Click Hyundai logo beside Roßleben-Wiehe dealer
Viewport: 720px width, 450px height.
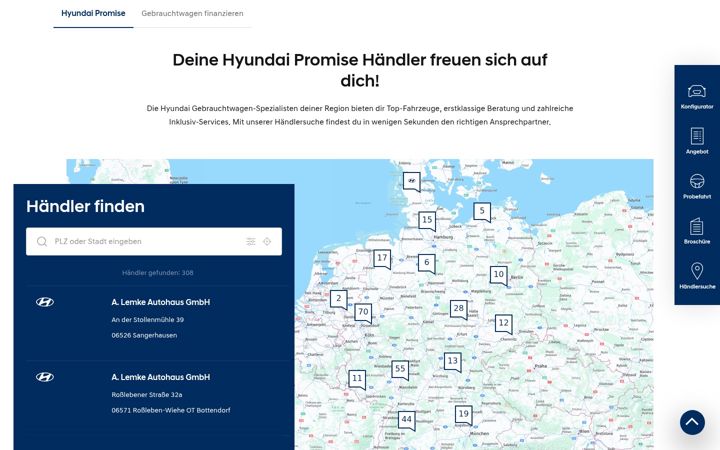coord(45,377)
